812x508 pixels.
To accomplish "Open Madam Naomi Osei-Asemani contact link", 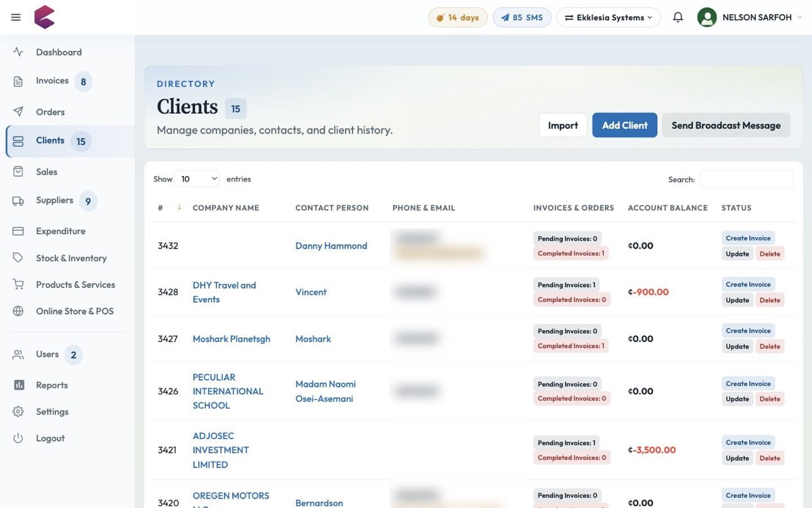I will coord(325,391).
